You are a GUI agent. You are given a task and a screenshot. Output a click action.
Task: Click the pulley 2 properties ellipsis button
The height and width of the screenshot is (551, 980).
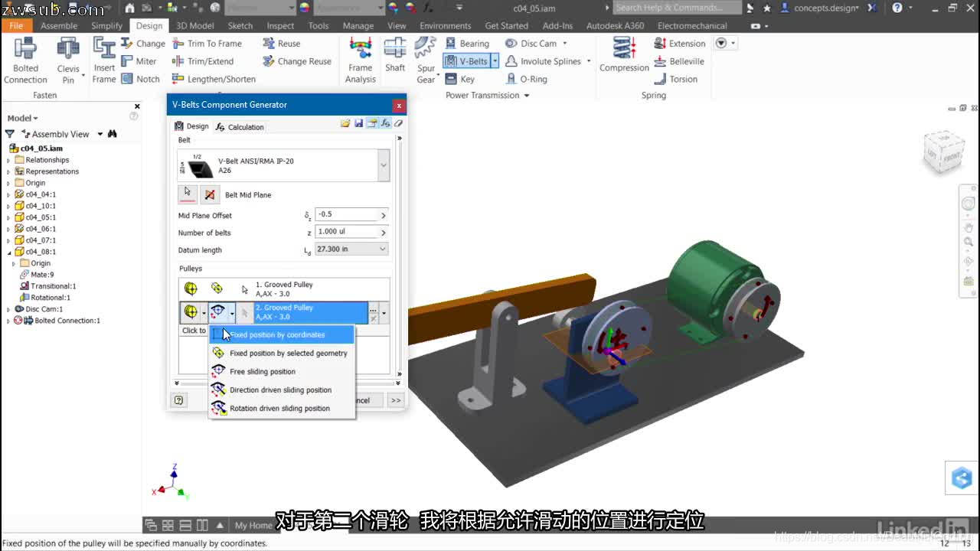pyautogui.click(x=373, y=311)
